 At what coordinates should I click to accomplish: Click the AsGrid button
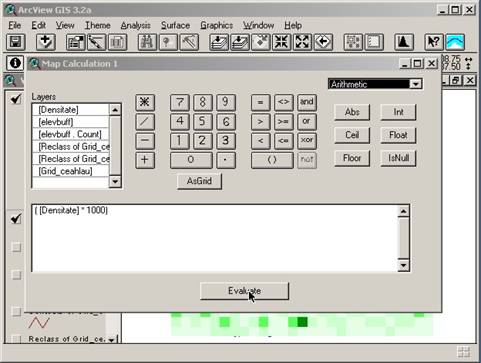(199, 181)
